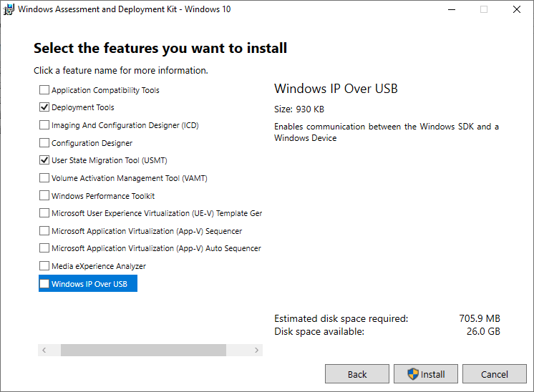Select Volume Activation Management Tool checkbox

(44, 178)
